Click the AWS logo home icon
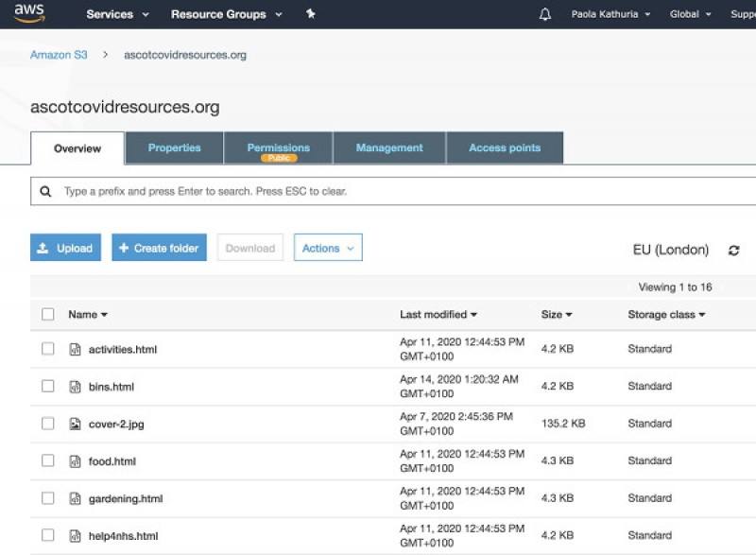756x555 pixels. click(30, 13)
